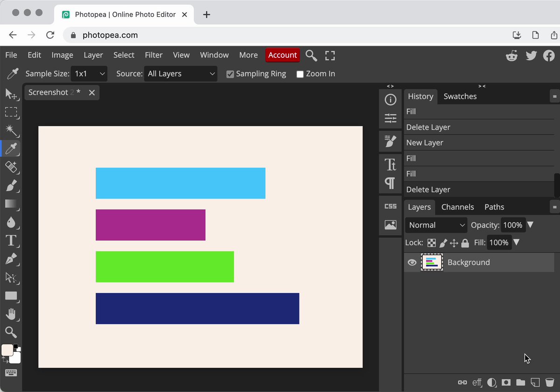Open the Opacity slider arrow

pyautogui.click(x=530, y=225)
